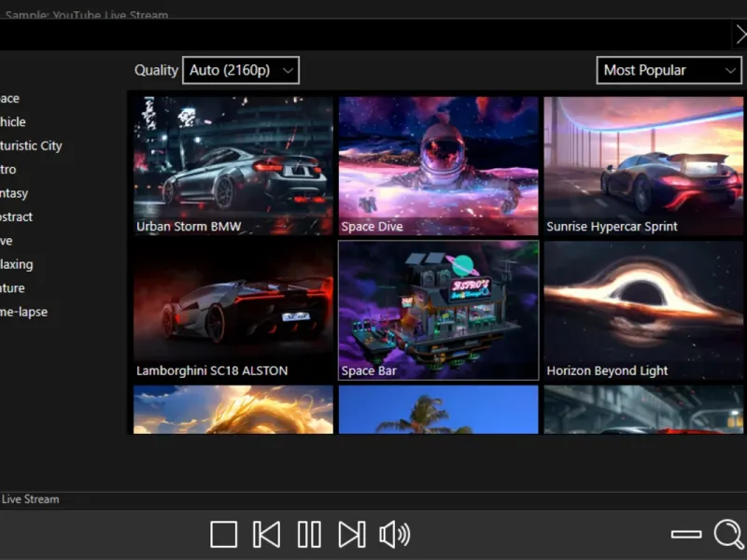Filter by the Futuristic City category
This screenshot has width=747, height=560.
click(x=31, y=146)
